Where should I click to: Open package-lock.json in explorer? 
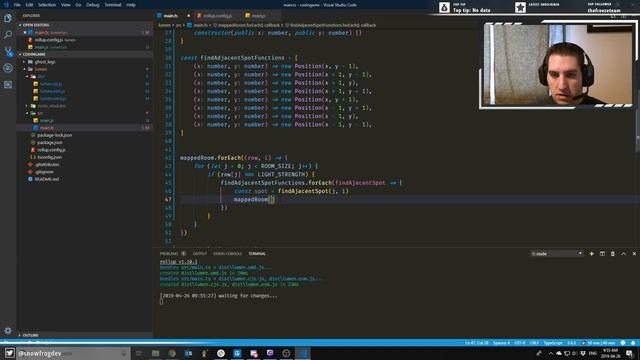click(x=54, y=135)
